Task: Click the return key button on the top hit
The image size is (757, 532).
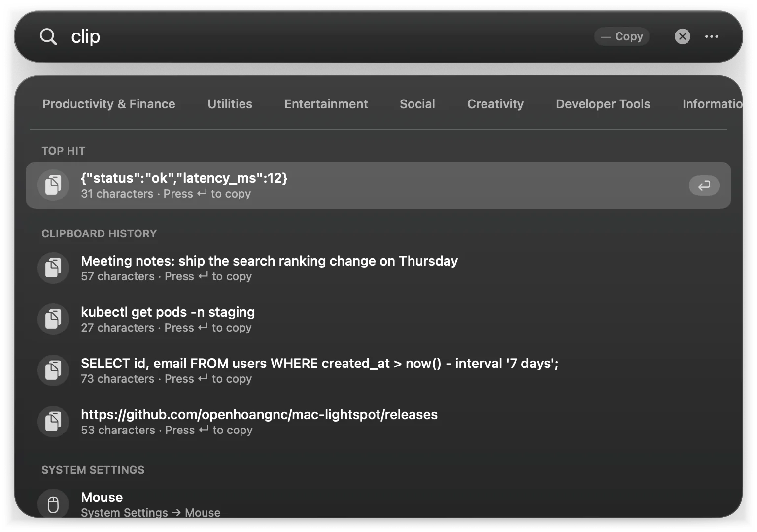Action: coord(704,185)
